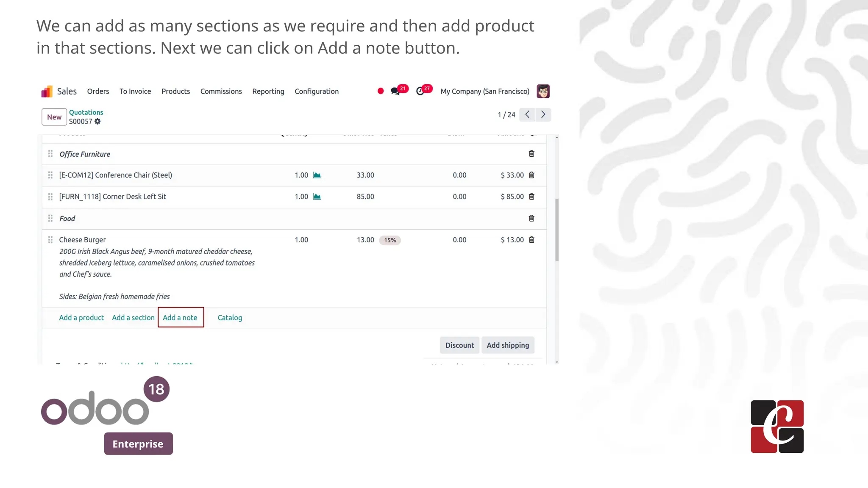Click the red recording indicator dot
Viewport: 868px width, 488px height.
(x=381, y=91)
